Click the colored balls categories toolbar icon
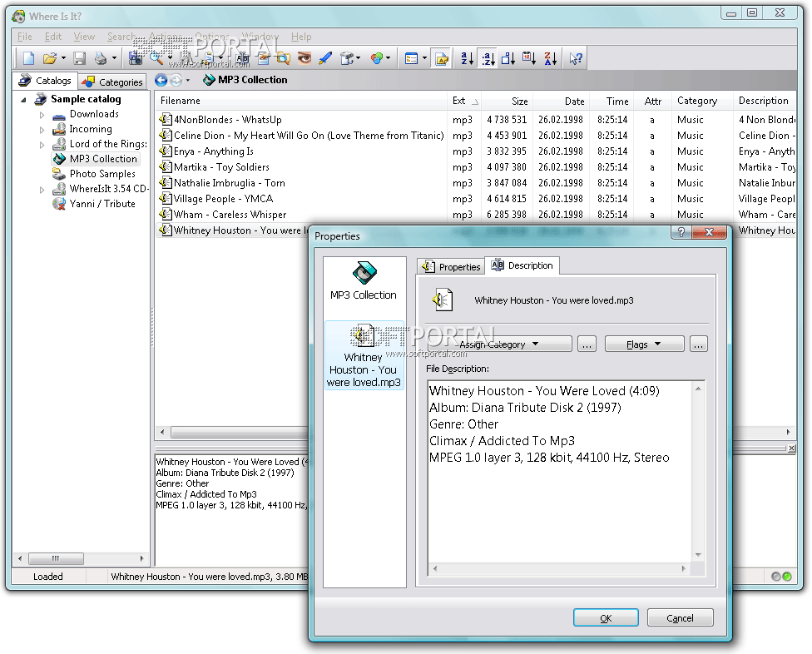 [377, 58]
